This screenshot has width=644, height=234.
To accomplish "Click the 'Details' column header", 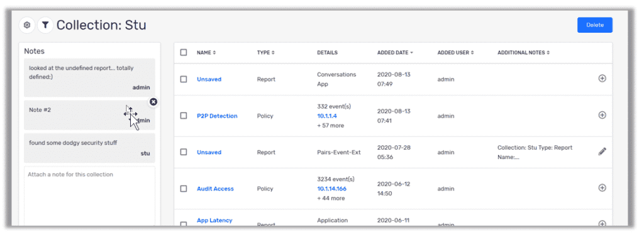I will tap(327, 53).
